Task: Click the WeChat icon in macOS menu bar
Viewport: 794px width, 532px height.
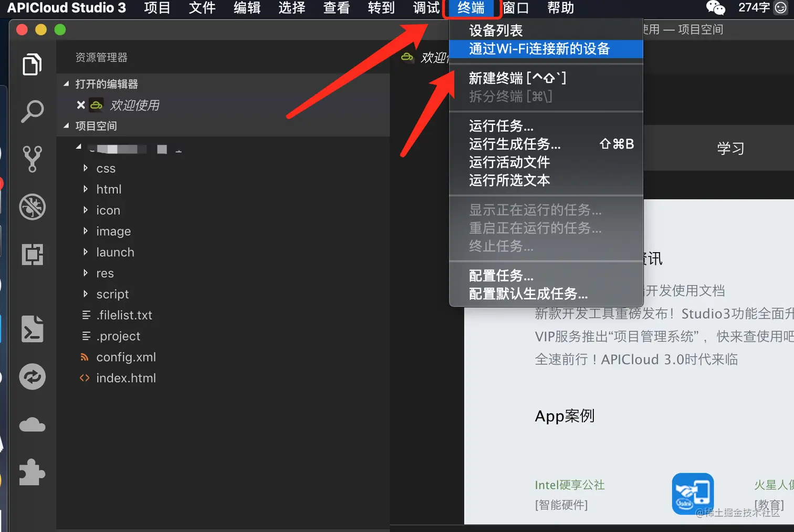Action: point(715,7)
